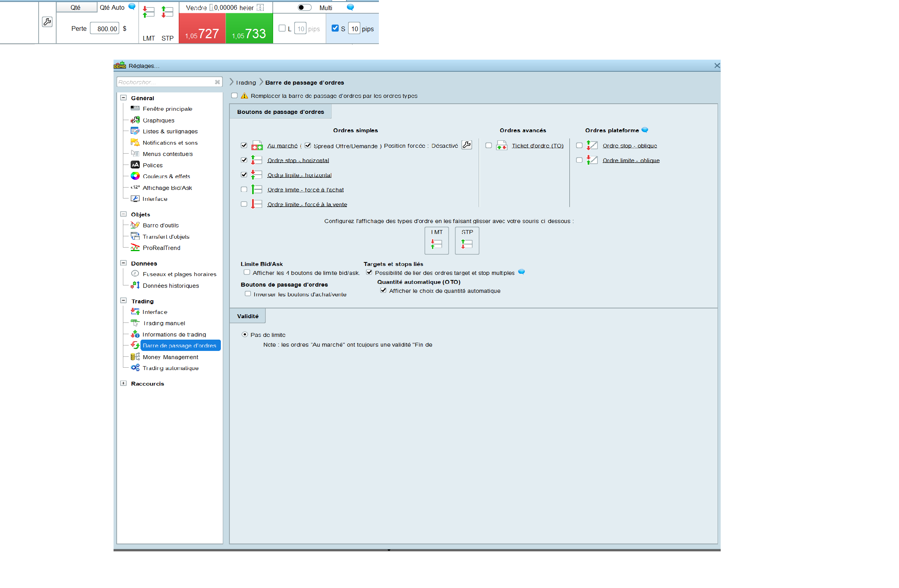Switch to Validité tab
899x588 pixels.
(248, 316)
